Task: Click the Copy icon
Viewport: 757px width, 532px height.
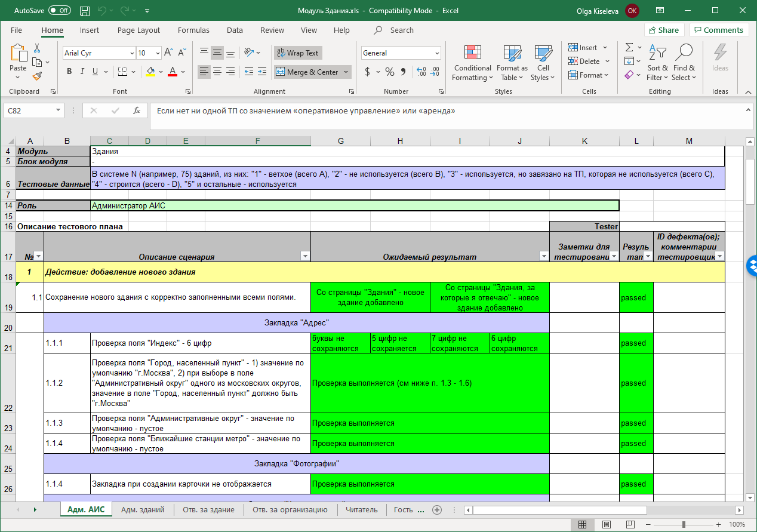Action: 37,62
